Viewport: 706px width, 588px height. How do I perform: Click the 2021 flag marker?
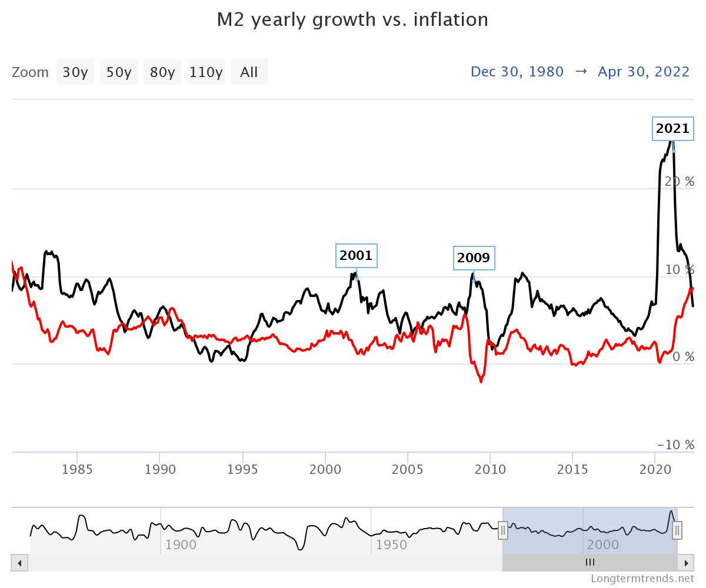(672, 129)
